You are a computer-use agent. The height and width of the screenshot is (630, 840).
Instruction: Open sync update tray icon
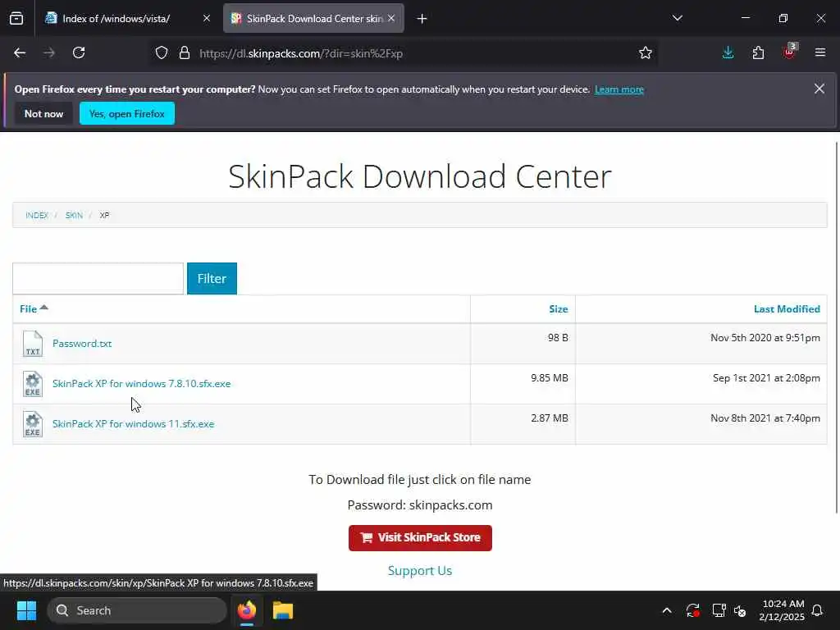pyautogui.click(x=692, y=610)
